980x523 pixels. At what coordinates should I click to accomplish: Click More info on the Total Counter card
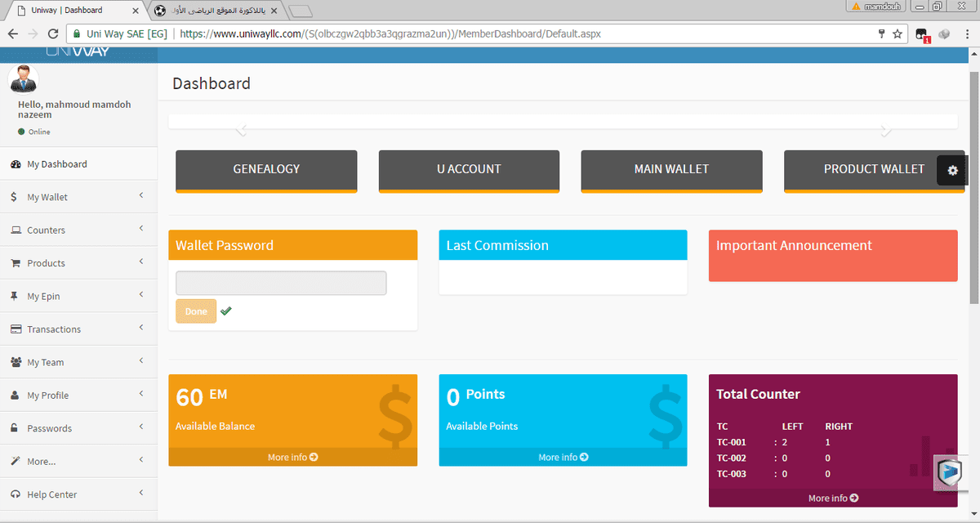point(832,498)
